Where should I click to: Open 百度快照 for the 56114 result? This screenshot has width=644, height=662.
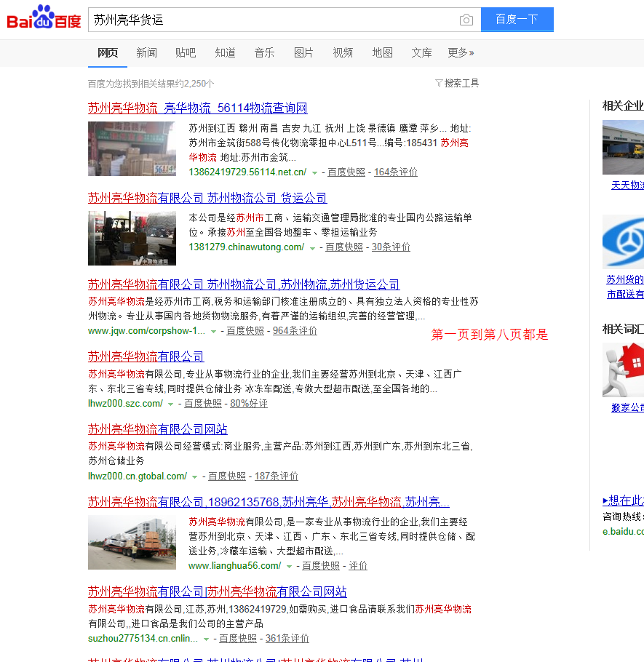(346, 172)
